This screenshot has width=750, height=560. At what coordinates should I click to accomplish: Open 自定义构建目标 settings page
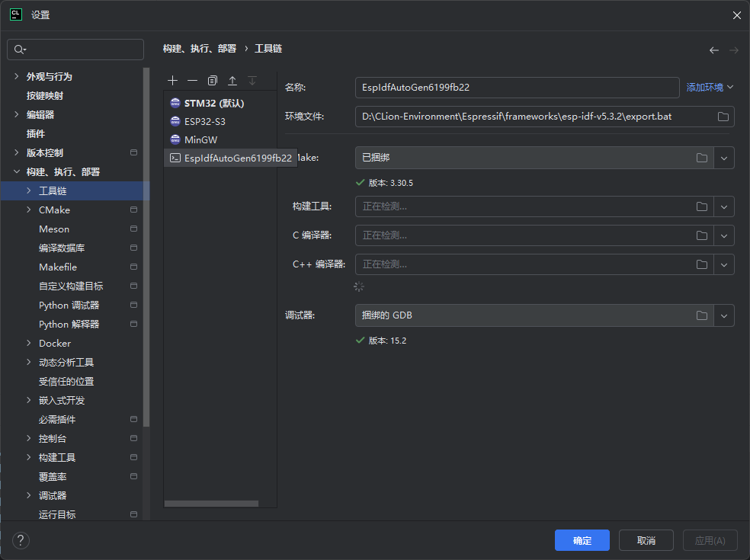coord(72,286)
